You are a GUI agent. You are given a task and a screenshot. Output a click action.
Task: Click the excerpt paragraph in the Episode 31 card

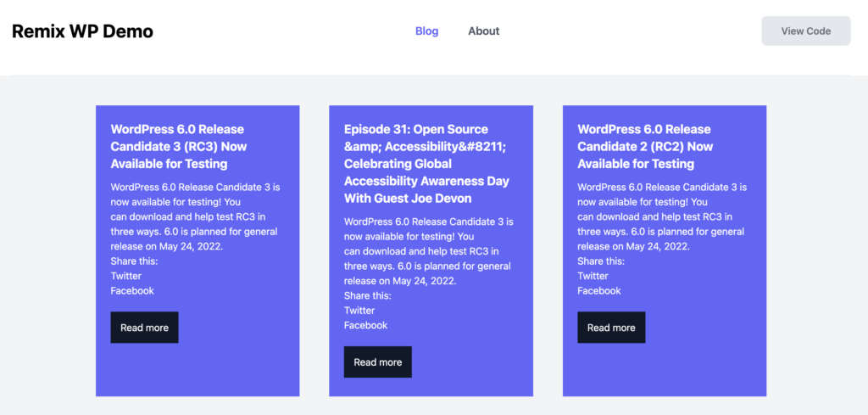pos(429,251)
